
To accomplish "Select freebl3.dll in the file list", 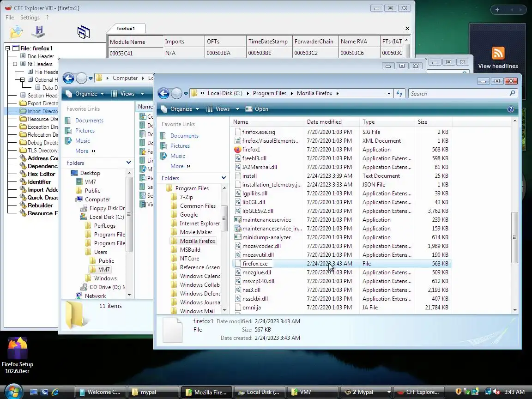I will tap(254, 158).
